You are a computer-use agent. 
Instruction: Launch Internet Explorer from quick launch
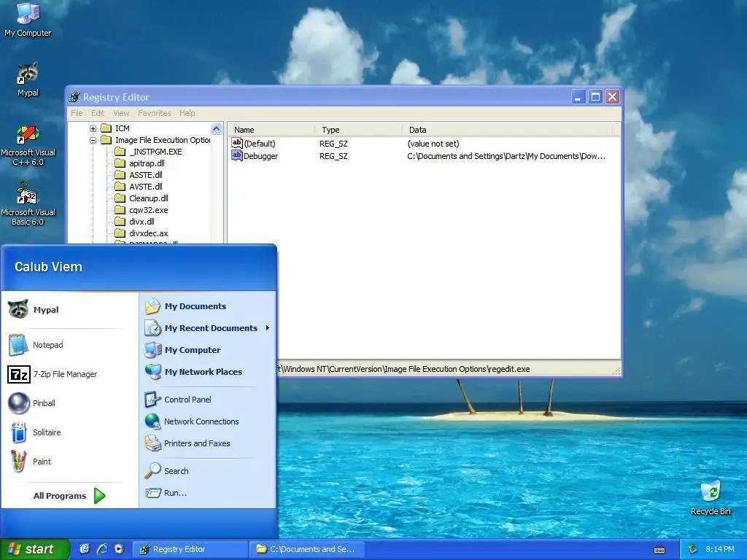[102, 549]
